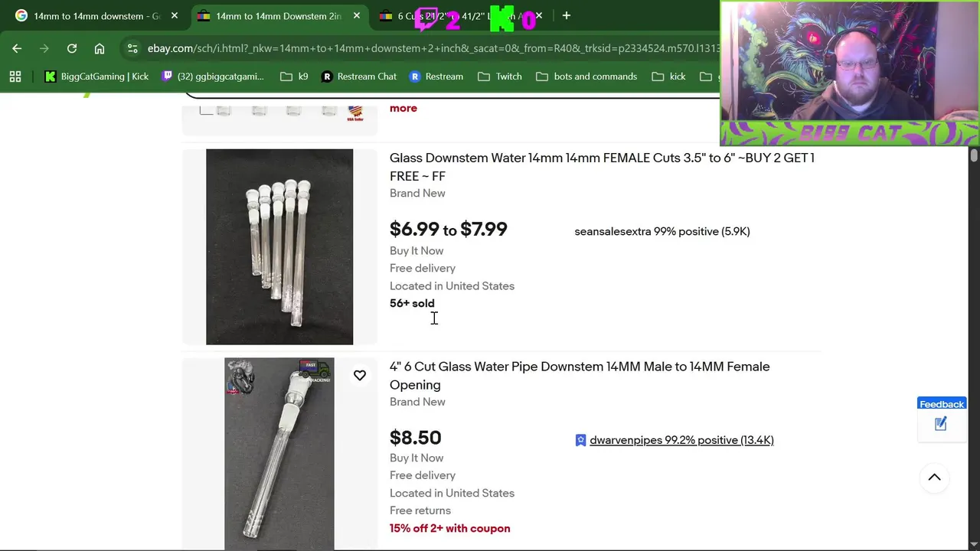Viewport: 980px width, 551px height.
Task: Switch to the 14mm to 14mm downstem Google tab
Action: 96,15
